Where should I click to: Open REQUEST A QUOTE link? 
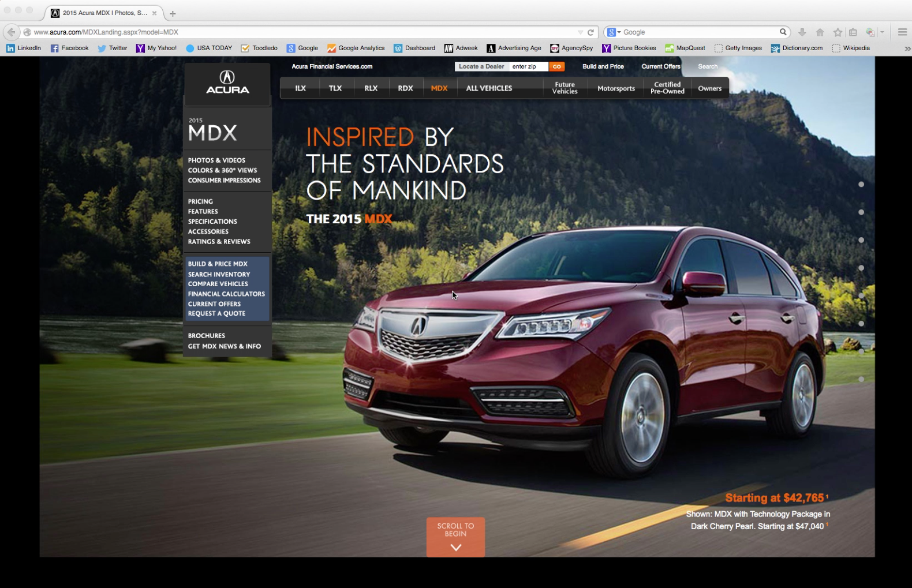pyautogui.click(x=216, y=313)
